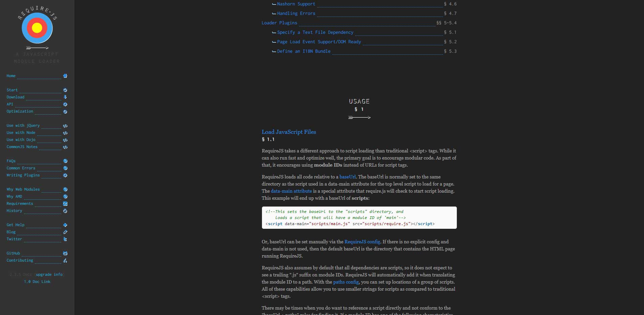
Task: Click the code icon beside Use with jQuery
Action: (65, 126)
